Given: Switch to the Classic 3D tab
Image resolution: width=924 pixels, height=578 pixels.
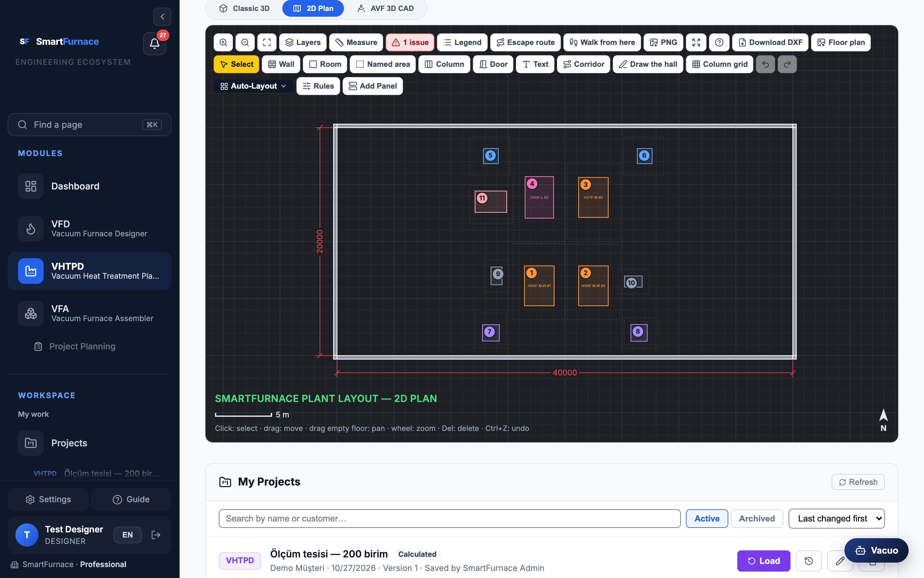Looking at the screenshot, I should 245,8.
